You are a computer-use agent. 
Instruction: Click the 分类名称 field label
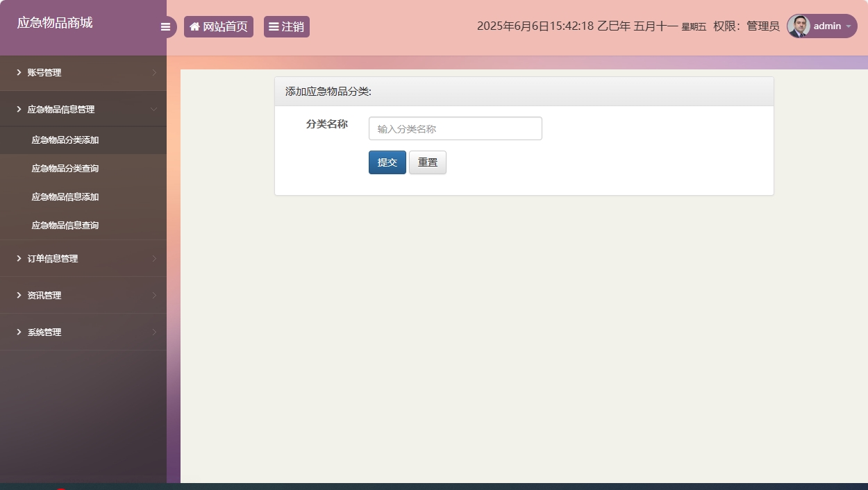[x=327, y=124]
